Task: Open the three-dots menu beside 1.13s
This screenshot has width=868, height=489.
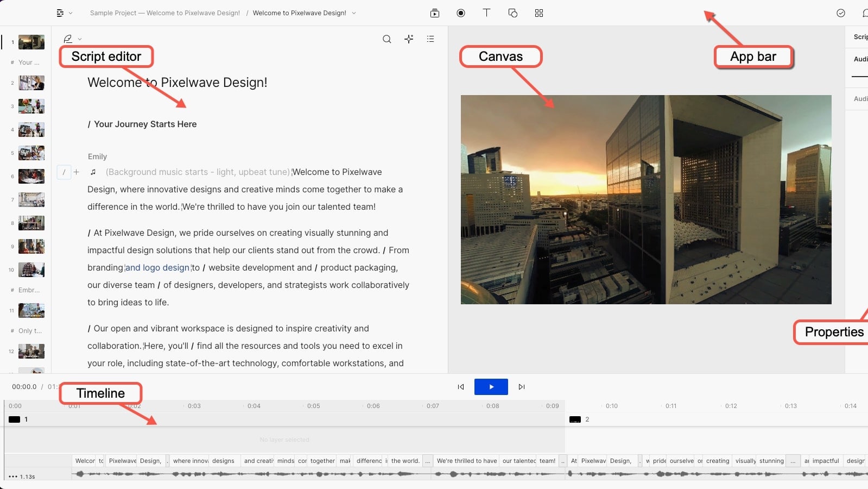Action: point(13,477)
